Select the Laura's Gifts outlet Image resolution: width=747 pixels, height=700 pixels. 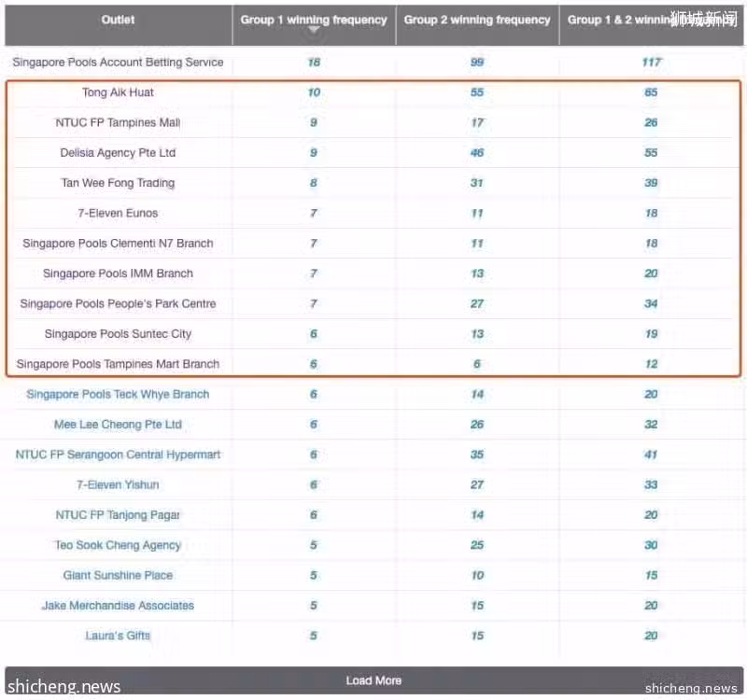click(x=119, y=636)
